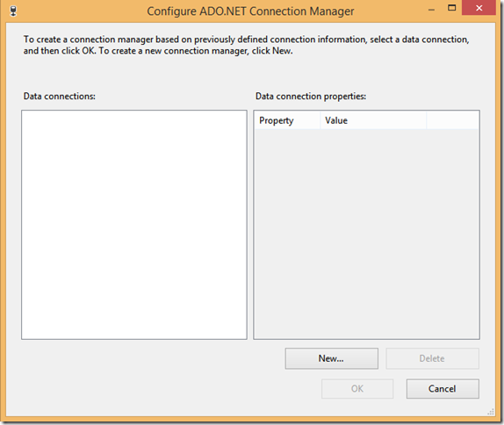Click the divider after the Value column header
Image resolution: width=504 pixels, height=425 pixels.
[426, 120]
